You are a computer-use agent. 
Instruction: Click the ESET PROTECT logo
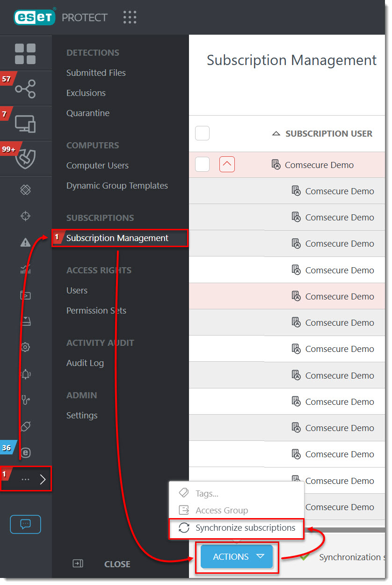pyautogui.click(x=61, y=18)
